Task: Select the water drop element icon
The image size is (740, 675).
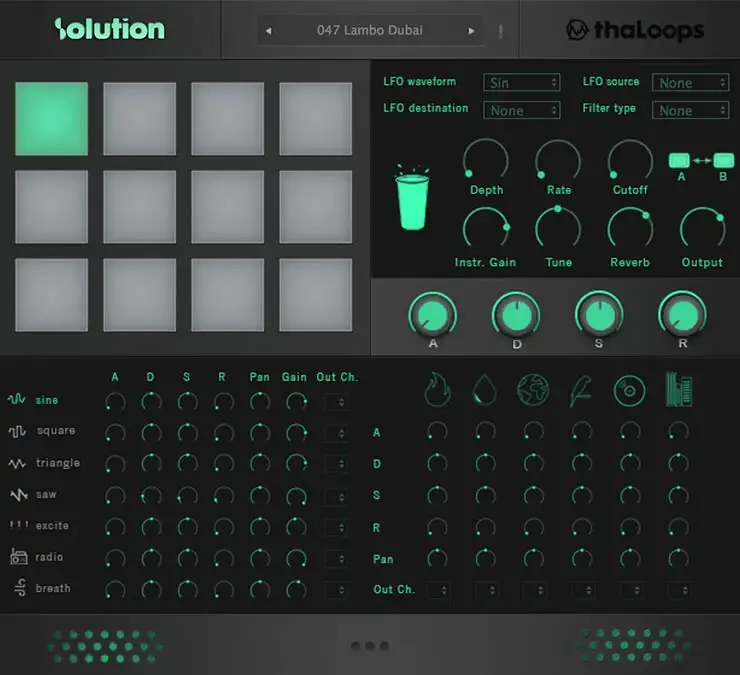Action: [485, 390]
